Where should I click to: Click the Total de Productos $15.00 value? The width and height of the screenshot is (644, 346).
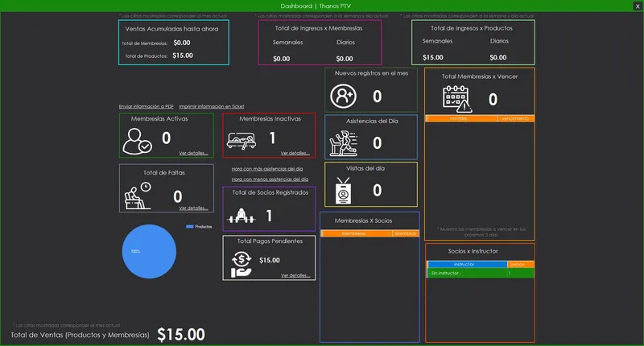pos(183,56)
